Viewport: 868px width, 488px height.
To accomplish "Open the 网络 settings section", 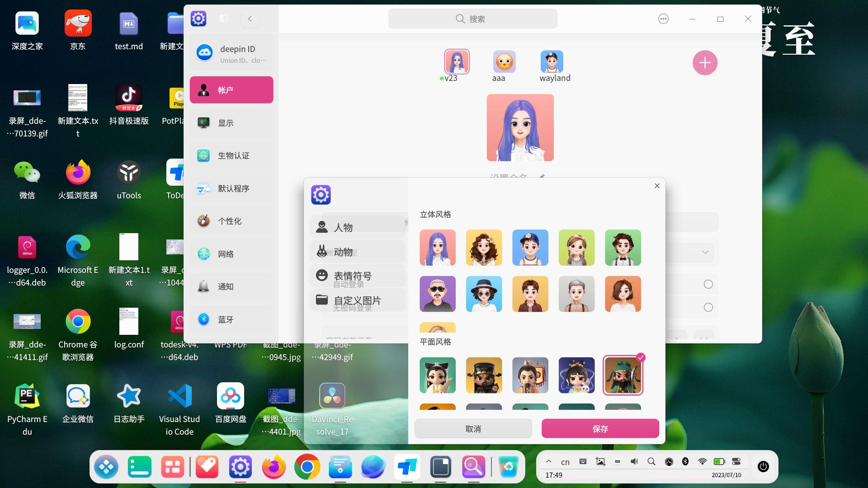I will (231, 254).
